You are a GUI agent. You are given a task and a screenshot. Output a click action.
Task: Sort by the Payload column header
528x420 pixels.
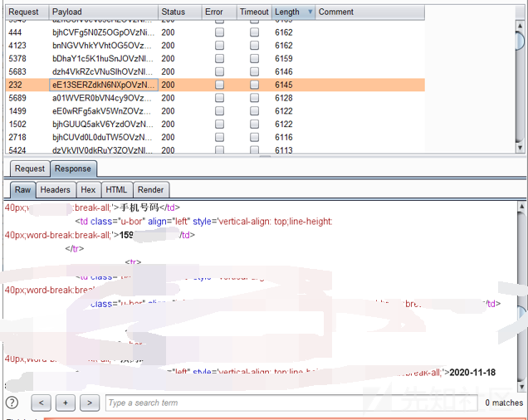[104, 12]
